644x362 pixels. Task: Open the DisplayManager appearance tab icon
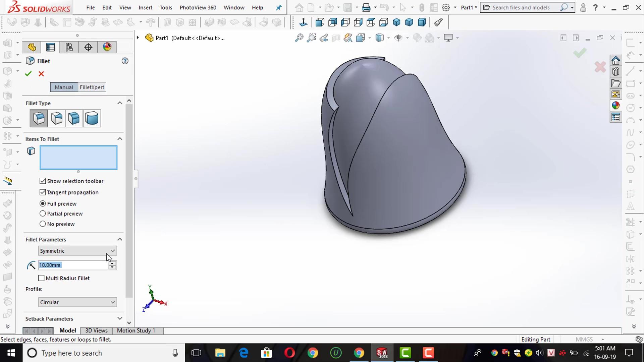107,47
